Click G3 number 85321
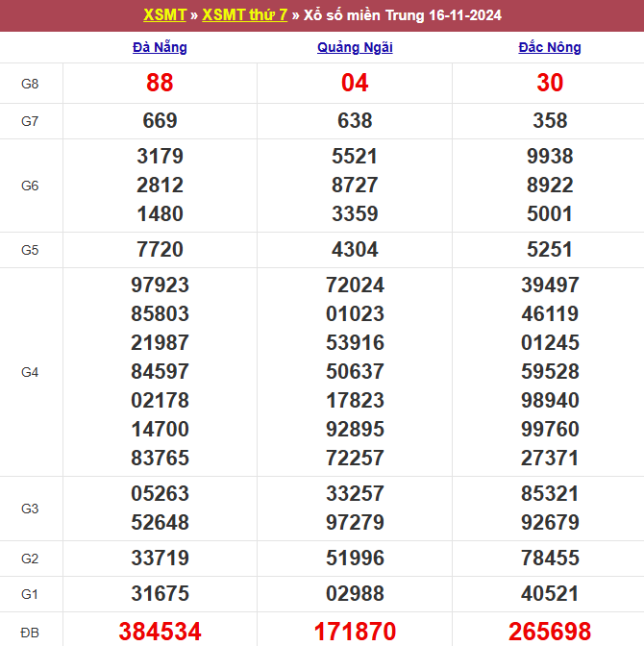The height and width of the screenshot is (646, 644). click(x=550, y=493)
